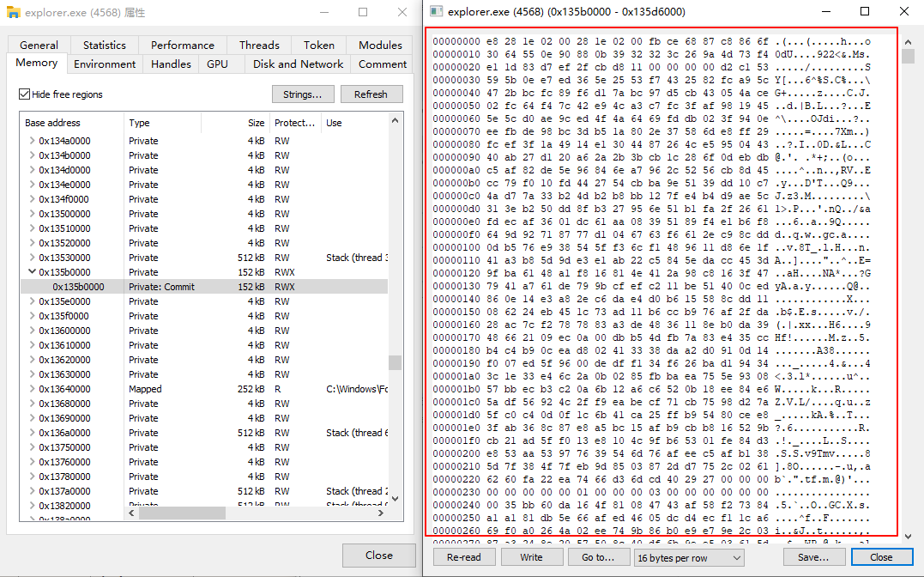Expand the 0x135e0000 memory region
Viewport: 924px width, 577px height.
[x=32, y=301]
